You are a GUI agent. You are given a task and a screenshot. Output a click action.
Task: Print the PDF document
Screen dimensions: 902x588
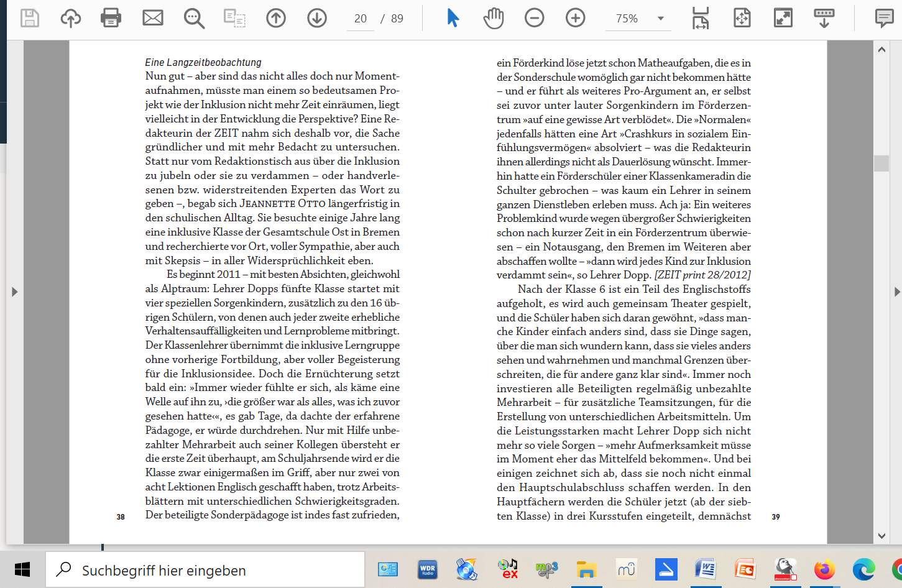pos(111,18)
